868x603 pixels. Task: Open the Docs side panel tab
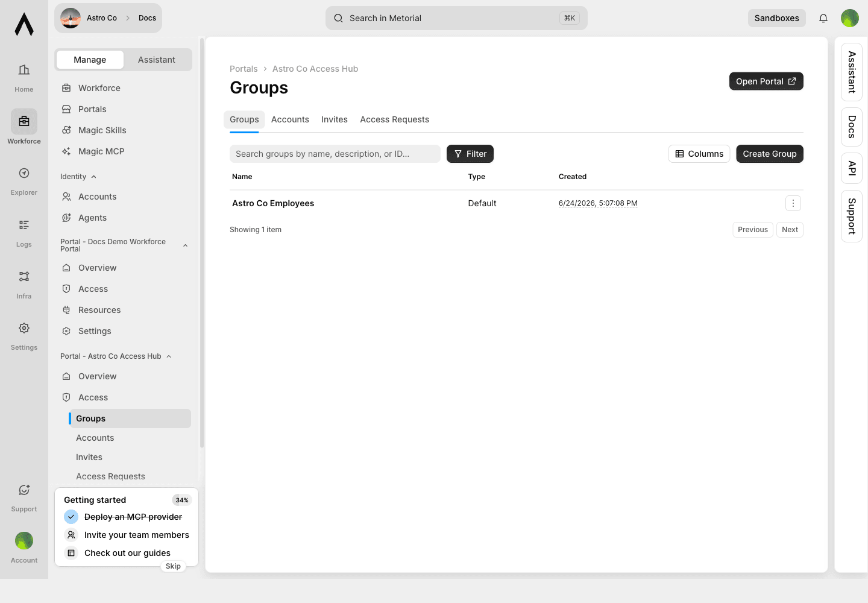pos(852,127)
